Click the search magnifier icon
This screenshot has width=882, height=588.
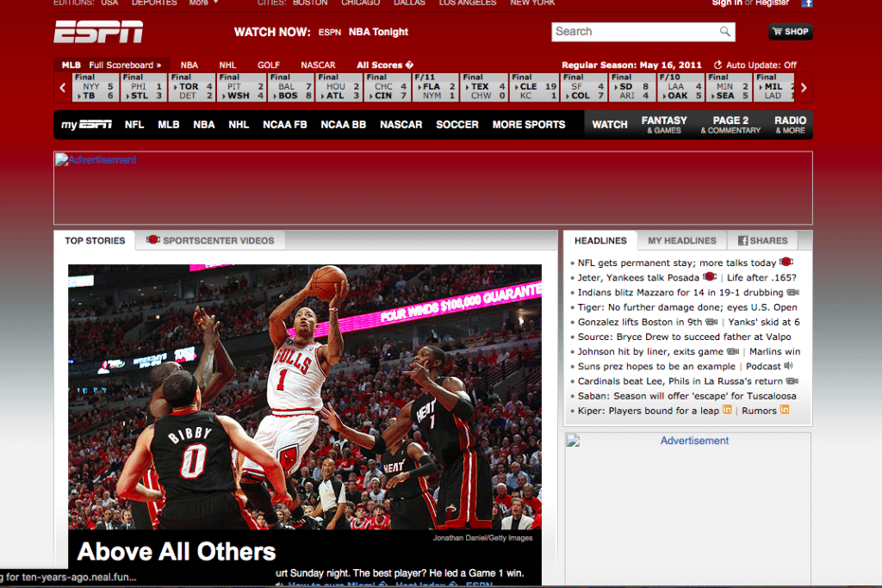(x=725, y=32)
